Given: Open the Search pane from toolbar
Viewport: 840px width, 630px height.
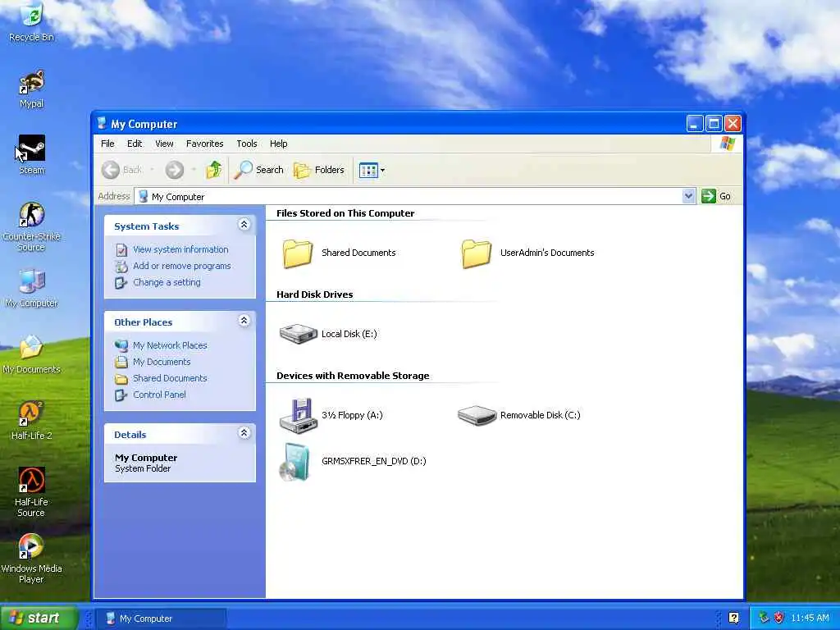Looking at the screenshot, I should point(258,170).
